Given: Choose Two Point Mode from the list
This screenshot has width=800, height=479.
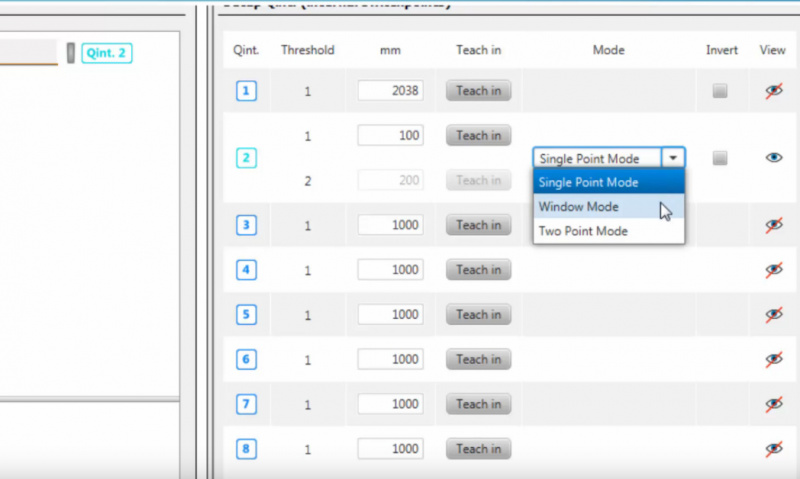Looking at the screenshot, I should pos(583,231).
